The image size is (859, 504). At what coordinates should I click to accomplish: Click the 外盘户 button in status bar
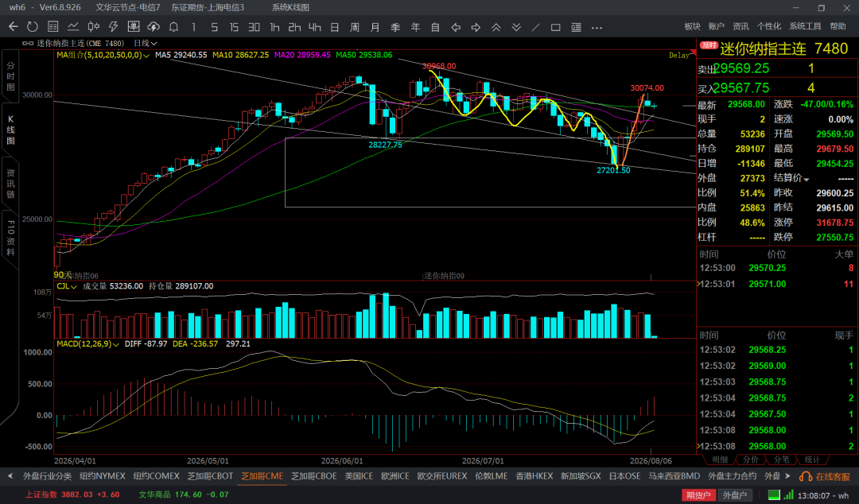[735, 494]
